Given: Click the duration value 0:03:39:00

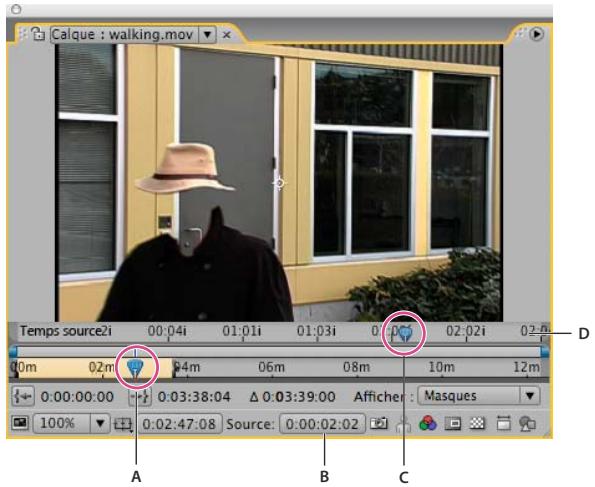Looking at the screenshot, I should tap(299, 397).
